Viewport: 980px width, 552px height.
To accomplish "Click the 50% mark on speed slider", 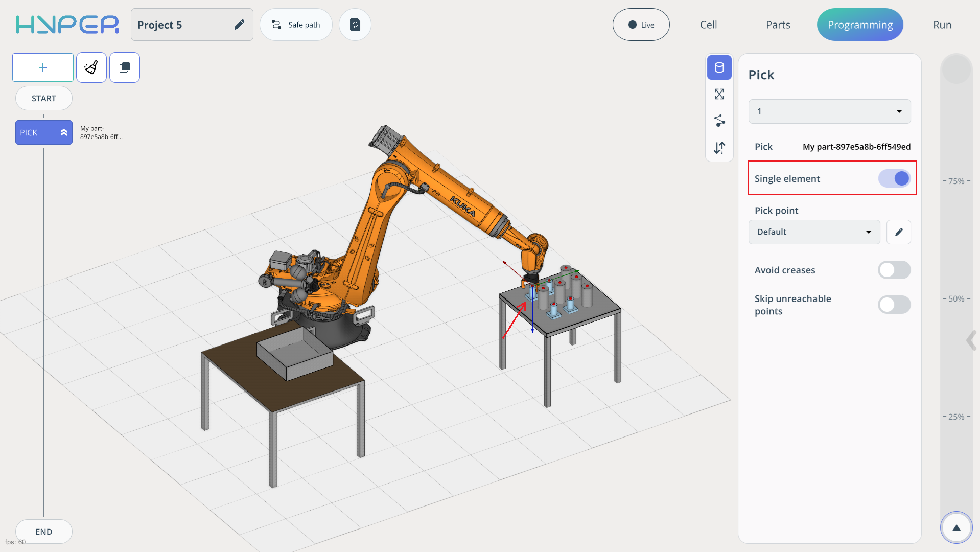I will (956, 298).
